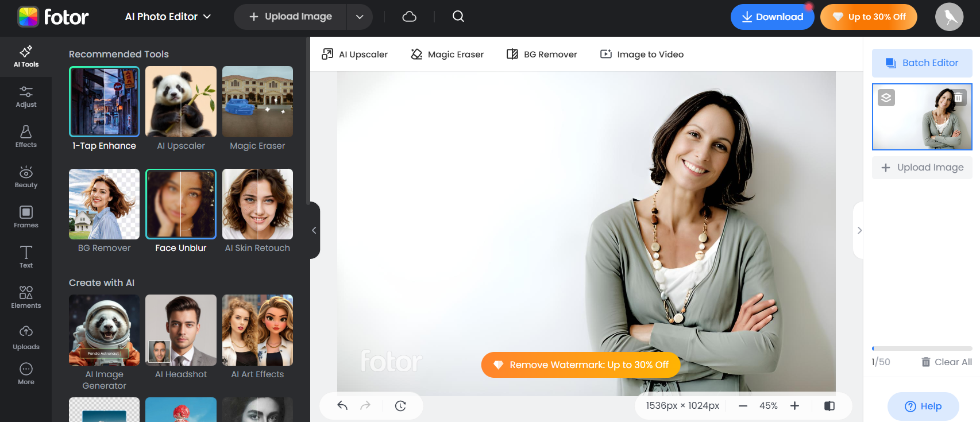Open the Upload Image dropdown arrow
Screen dimensions: 980x422
tap(360, 17)
